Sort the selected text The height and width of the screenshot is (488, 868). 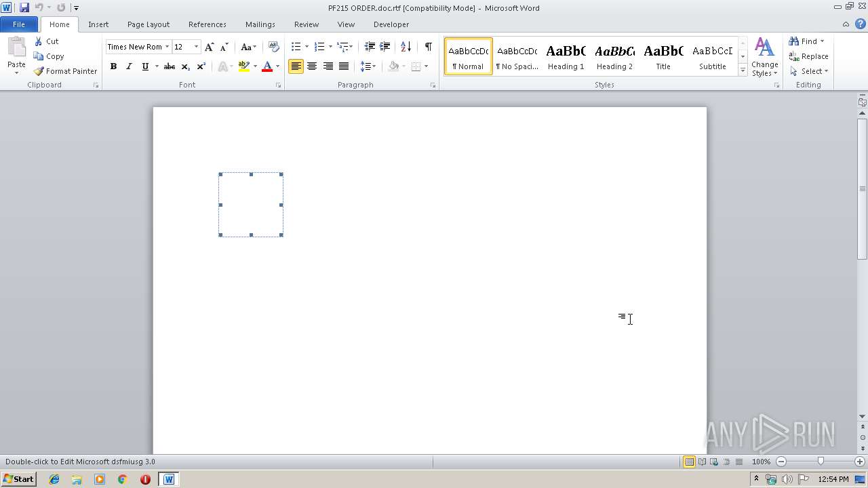406,47
